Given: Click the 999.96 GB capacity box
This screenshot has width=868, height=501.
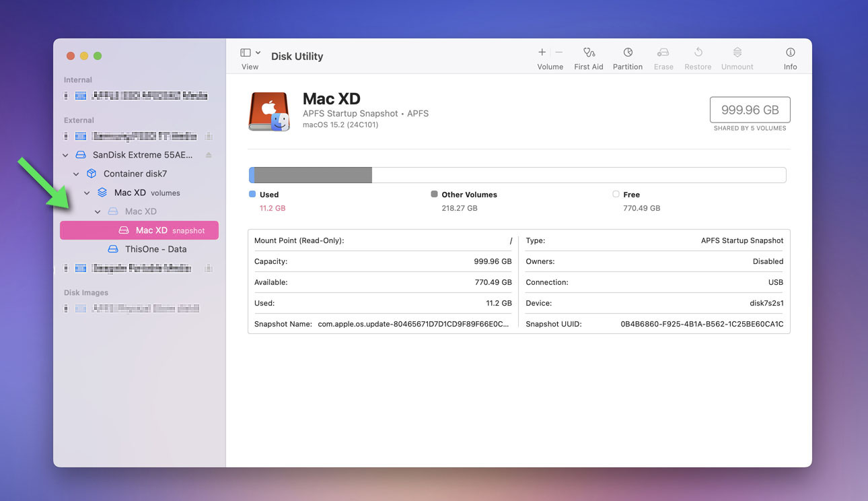Looking at the screenshot, I should 750,109.
